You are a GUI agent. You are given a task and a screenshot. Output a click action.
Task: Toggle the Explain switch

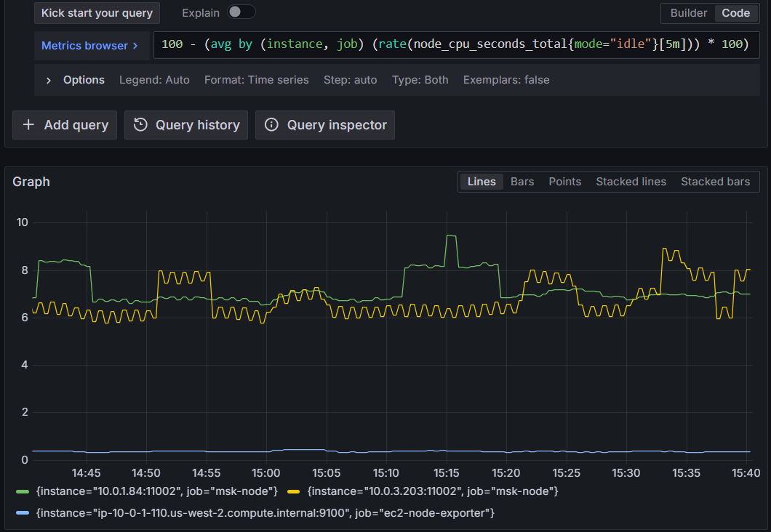(x=241, y=12)
